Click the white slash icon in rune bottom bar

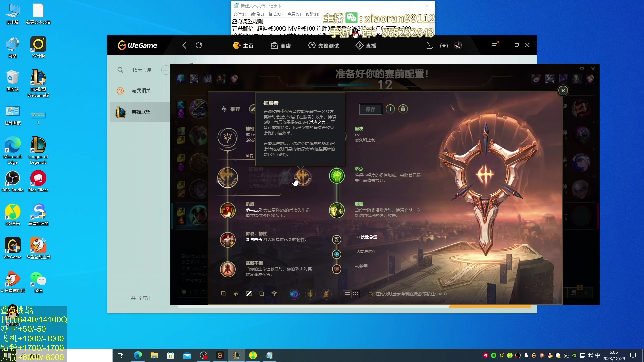pyautogui.click(x=249, y=294)
